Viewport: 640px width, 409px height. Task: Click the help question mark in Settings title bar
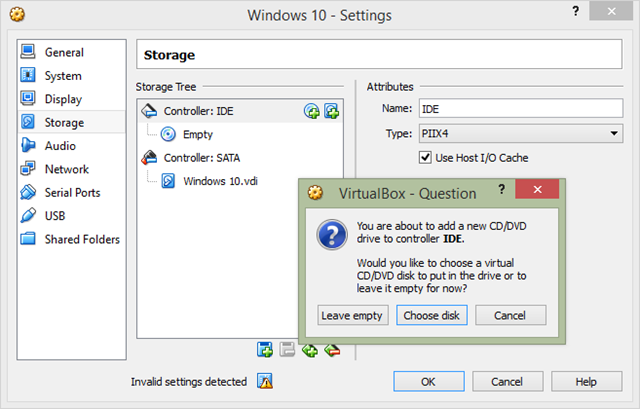(x=576, y=11)
